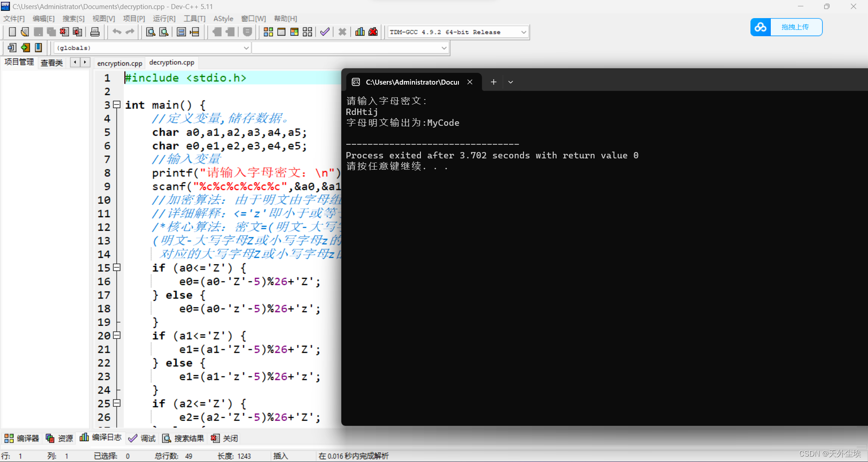868x462 pixels.
Task: Add a new terminal tab with plus button
Action: point(494,82)
